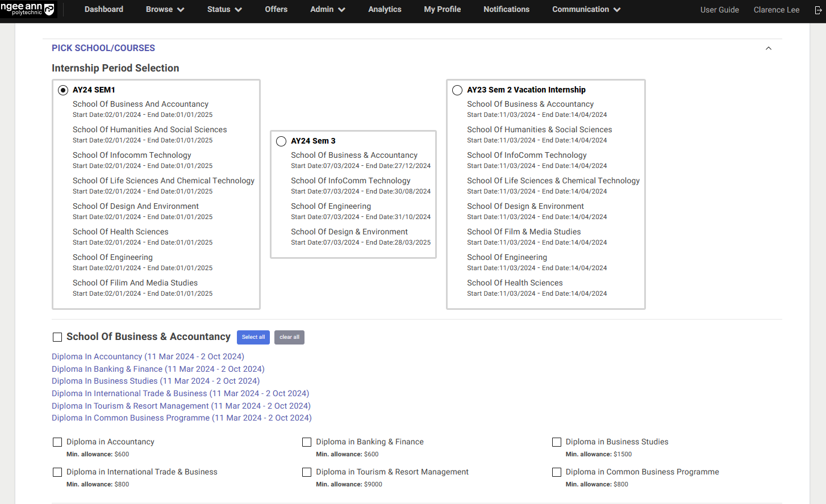Screen dimensions: 826x504
Task: Select the AY24 SEM1 radio button
Action: pos(62,90)
